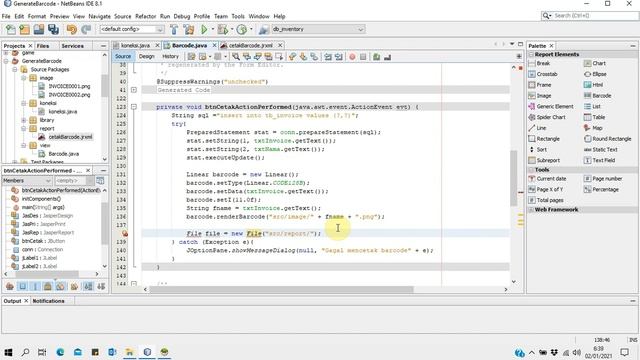
Task: Switch to the Services tab
Action: (73, 46)
